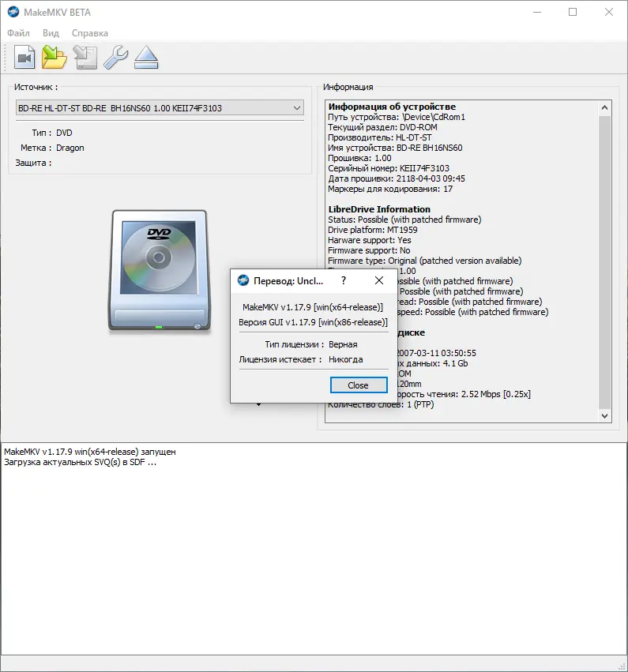
Task: Click the dropdown arrow of the source combo box
Action: click(297, 108)
